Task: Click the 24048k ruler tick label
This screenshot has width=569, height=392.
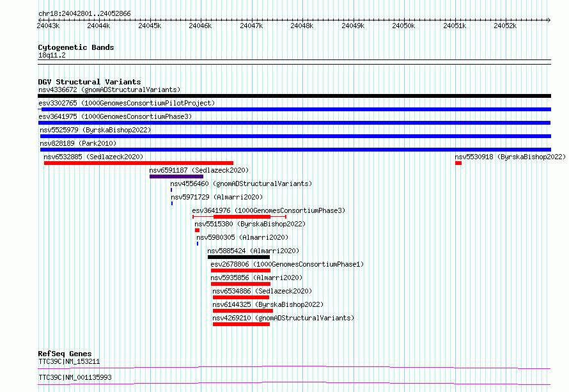Action: coord(302,26)
